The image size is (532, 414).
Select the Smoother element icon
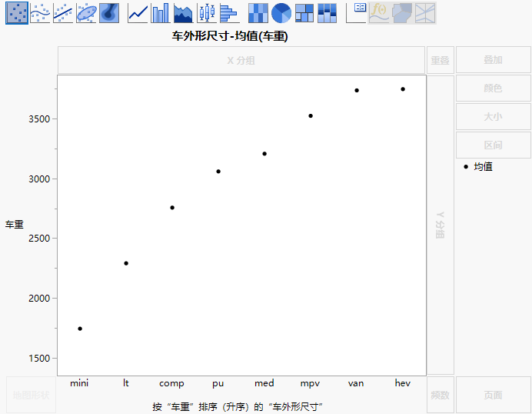pos(40,13)
